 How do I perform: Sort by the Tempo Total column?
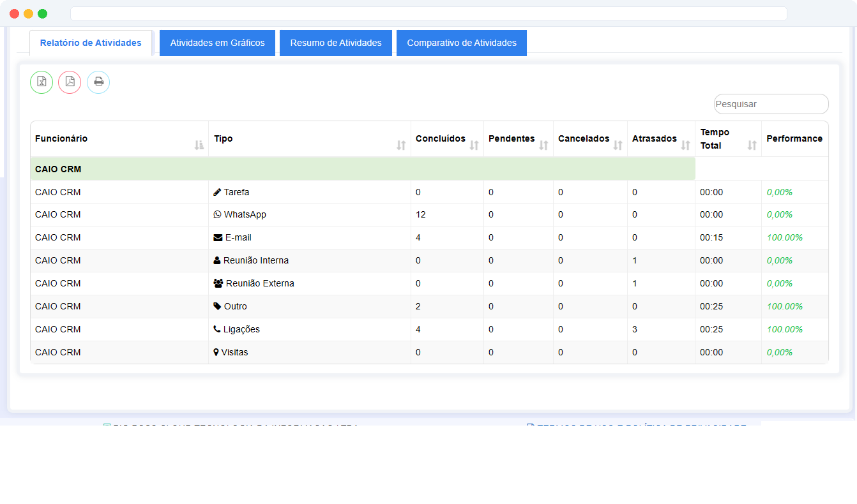(752, 145)
